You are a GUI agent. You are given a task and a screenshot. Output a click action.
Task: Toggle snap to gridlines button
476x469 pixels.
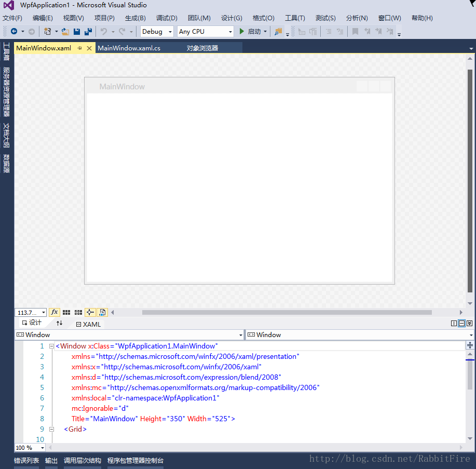78,312
